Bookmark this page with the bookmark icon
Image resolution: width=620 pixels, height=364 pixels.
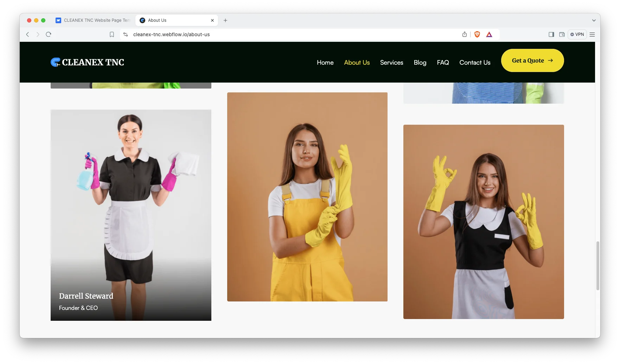tap(112, 34)
